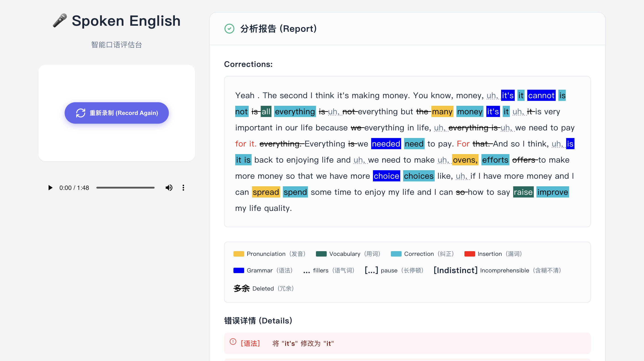Click the 错误详情 (Details) heading
This screenshot has height=361, width=644.
pyautogui.click(x=258, y=321)
